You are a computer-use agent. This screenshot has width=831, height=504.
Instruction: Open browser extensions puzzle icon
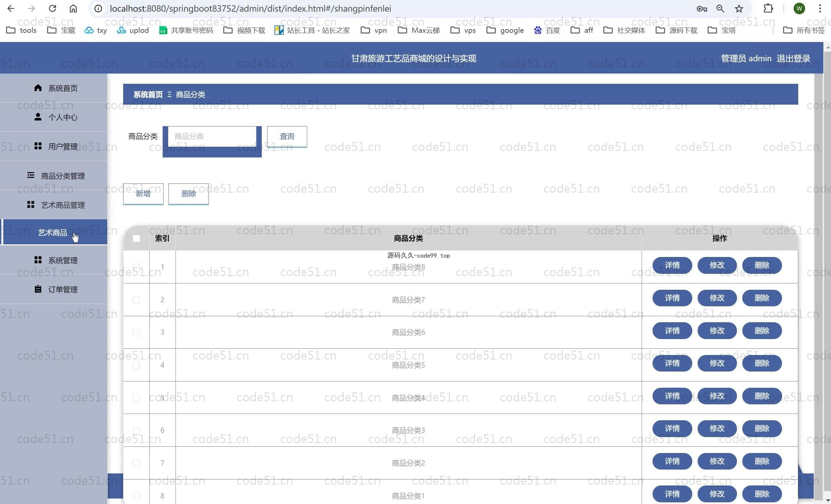[768, 8]
